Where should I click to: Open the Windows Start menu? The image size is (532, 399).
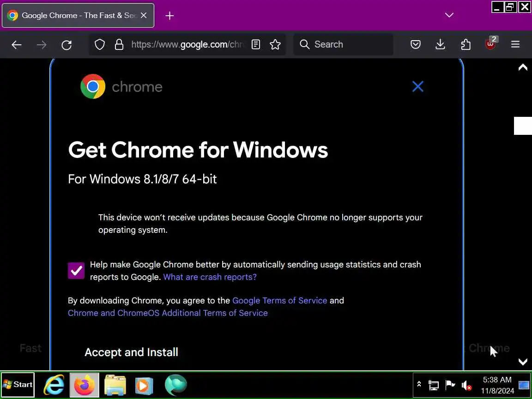point(18,384)
